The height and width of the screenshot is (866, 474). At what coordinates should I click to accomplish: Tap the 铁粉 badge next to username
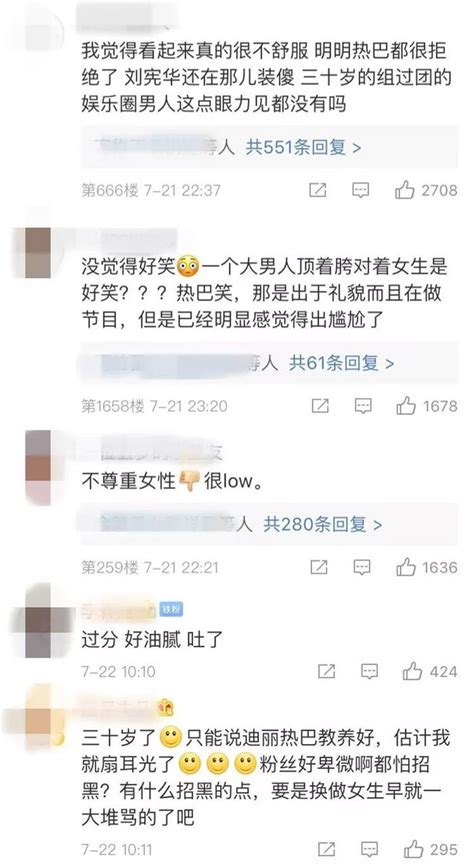click(x=171, y=609)
